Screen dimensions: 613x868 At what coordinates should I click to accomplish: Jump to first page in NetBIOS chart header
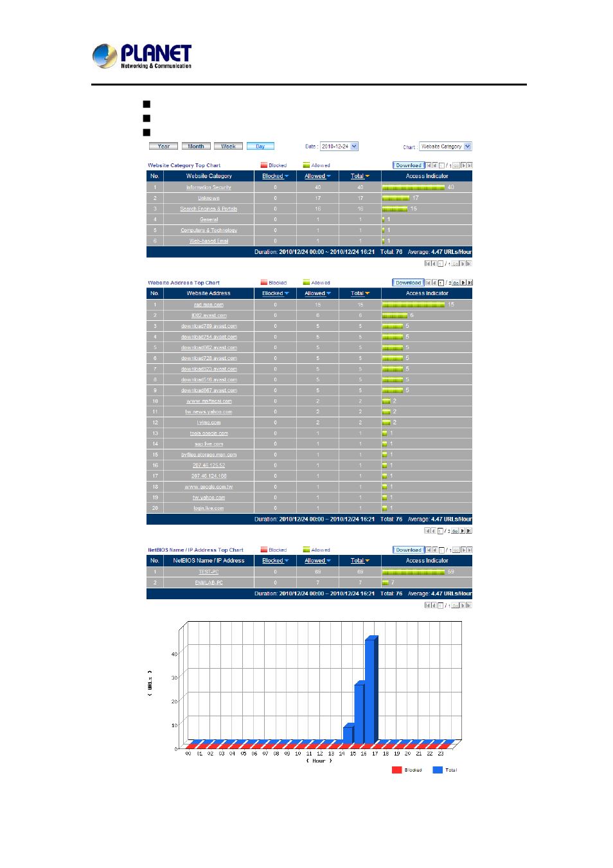(x=429, y=550)
